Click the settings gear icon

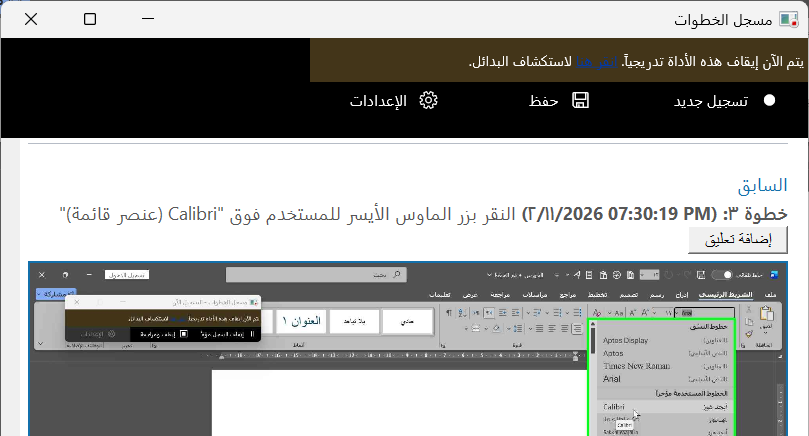coord(429,100)
